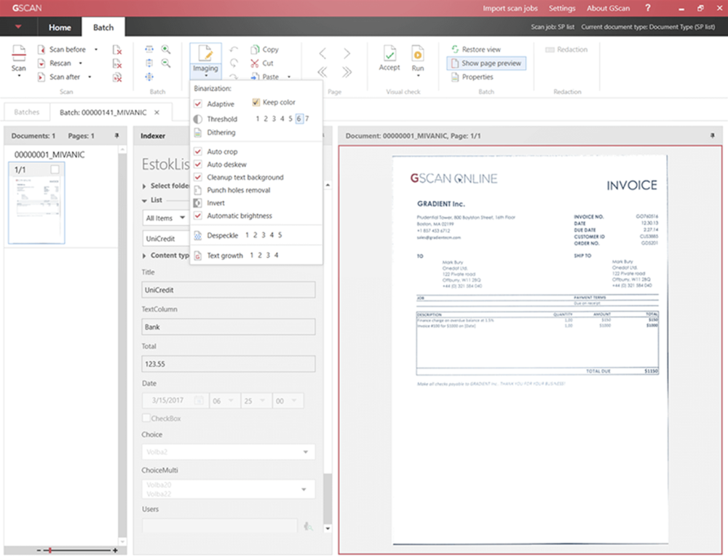Click the zoom out magnifier icon
Viewport: 728px width, 560px height.
pos(166,63)
